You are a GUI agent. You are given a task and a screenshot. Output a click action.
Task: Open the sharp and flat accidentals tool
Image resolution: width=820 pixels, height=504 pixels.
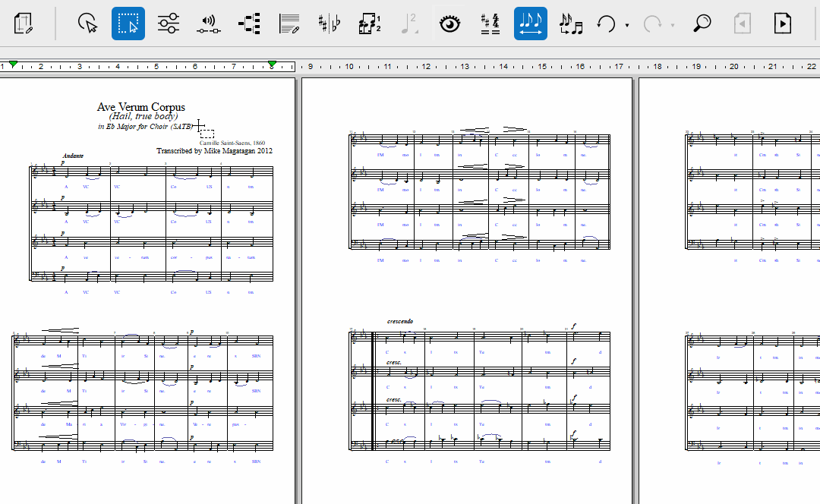(x=330, y=24)
